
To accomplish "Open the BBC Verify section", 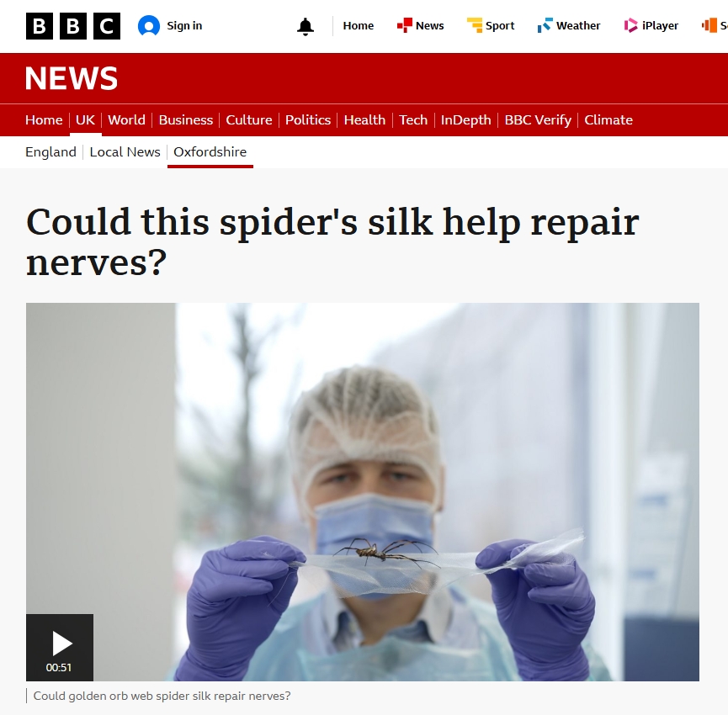I will [x=538, y=120].
